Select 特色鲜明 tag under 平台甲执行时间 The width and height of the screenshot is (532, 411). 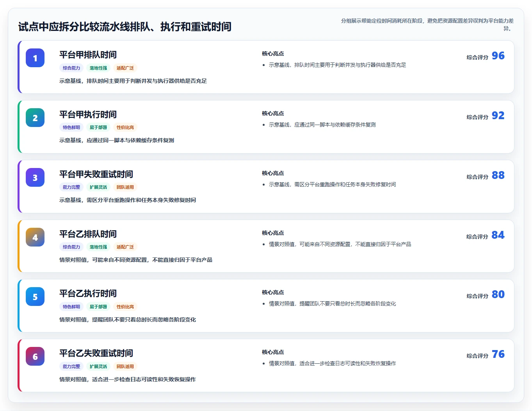[71, 127]
